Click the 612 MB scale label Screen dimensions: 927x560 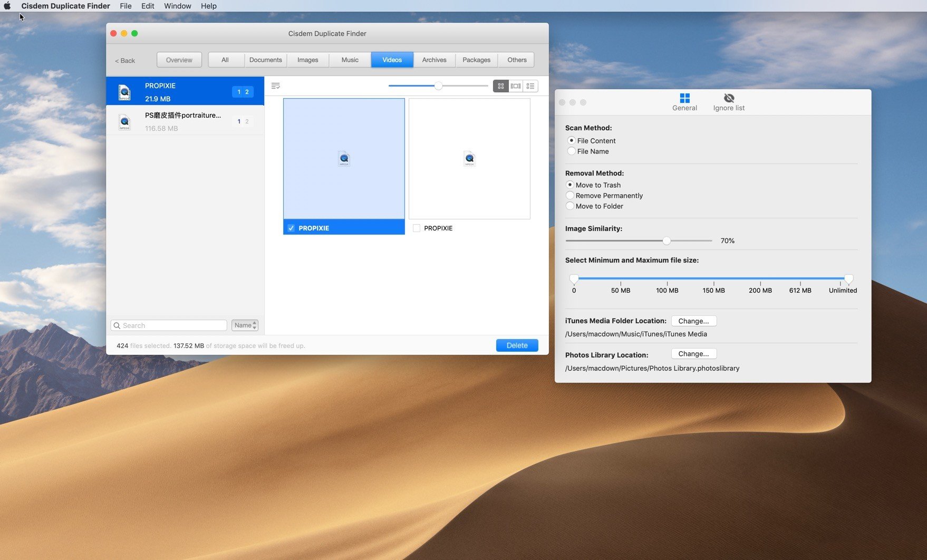[x=800, y=291]
